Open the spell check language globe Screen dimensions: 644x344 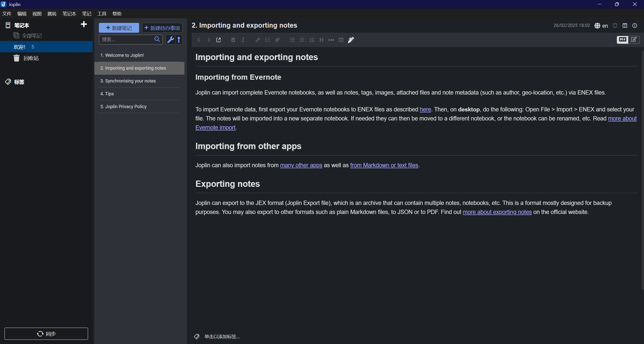point(601,25)
